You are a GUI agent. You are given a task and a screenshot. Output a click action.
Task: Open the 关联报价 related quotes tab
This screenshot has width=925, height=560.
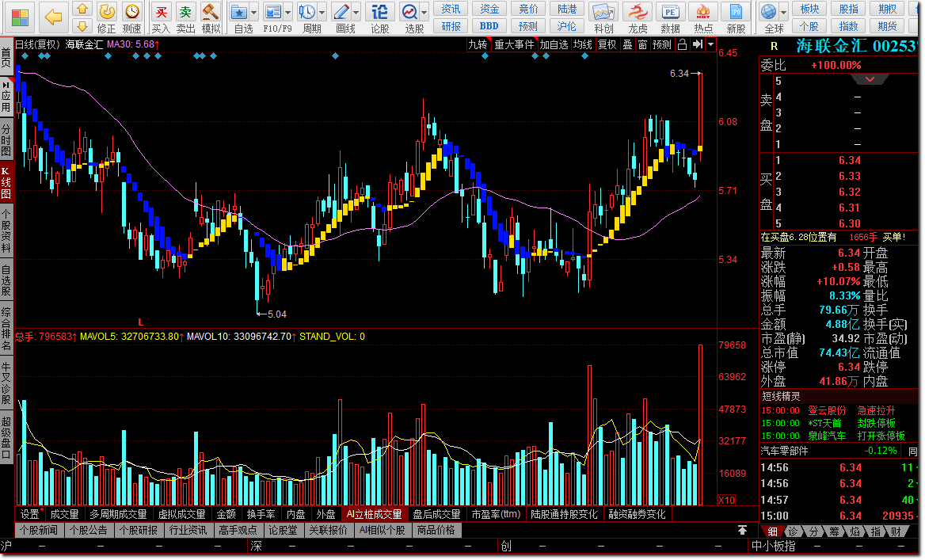329,530
